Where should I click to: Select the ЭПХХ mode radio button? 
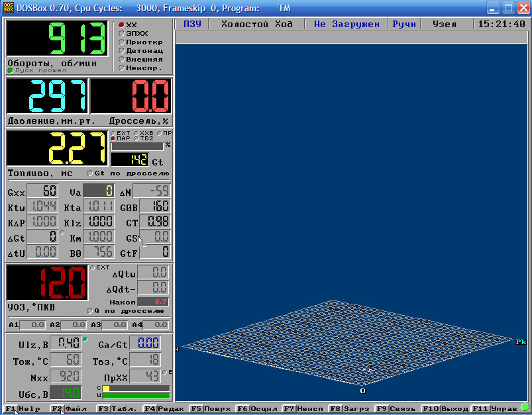121,33
